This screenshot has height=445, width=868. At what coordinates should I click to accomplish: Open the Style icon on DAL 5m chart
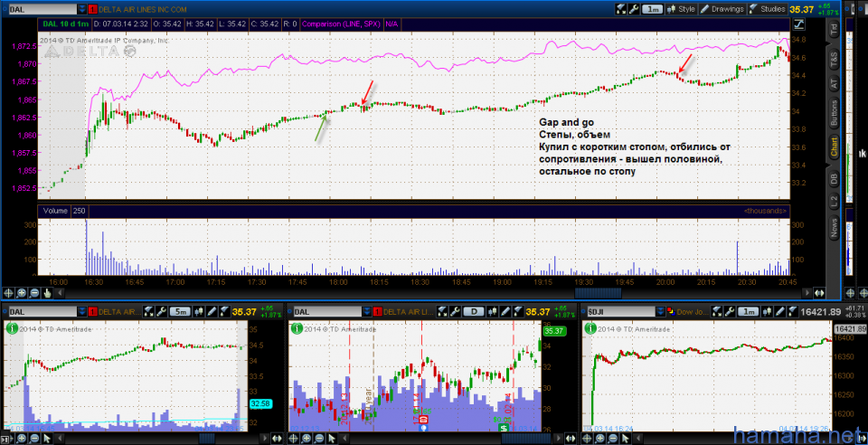(x=199, y=312)
